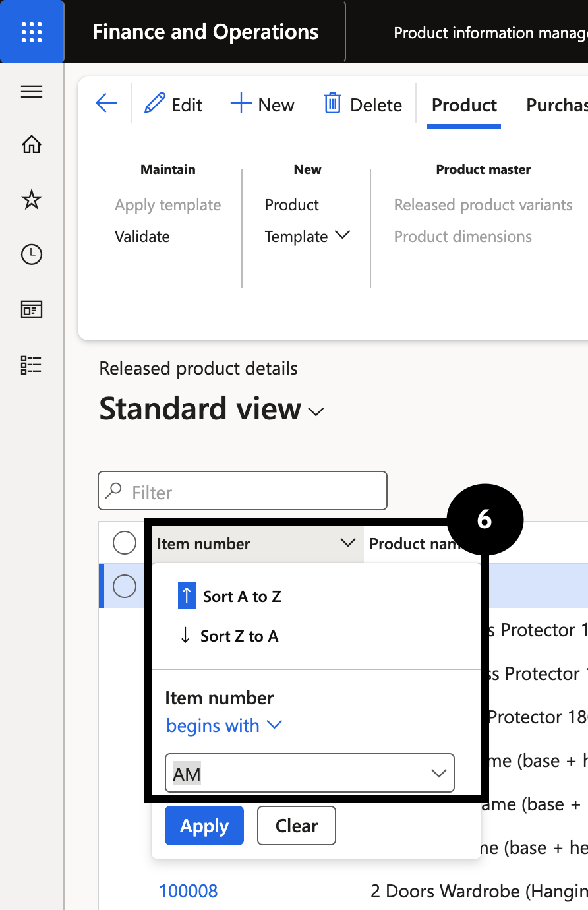Viewport: 588px width, 910px height.
Task: Open the Template dropdown in ribbon
Action: [307, 236]
